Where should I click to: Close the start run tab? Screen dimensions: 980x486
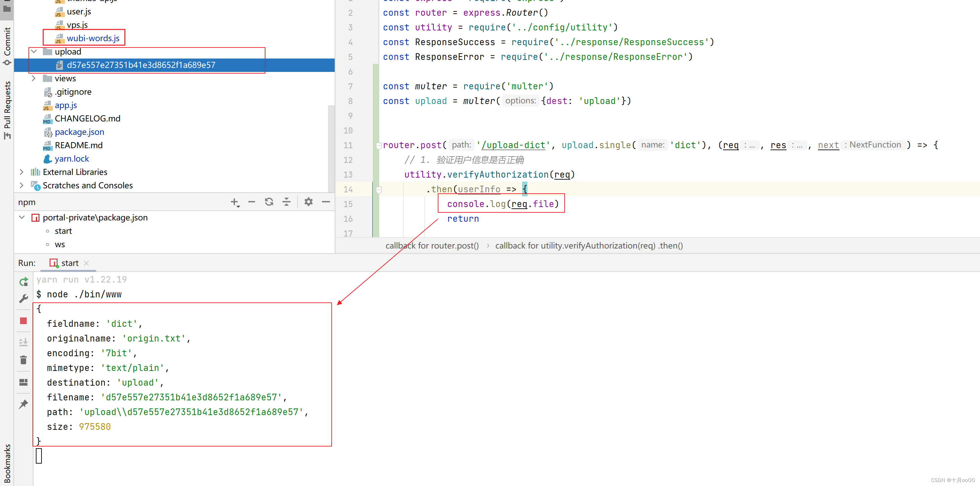[86, 263]
